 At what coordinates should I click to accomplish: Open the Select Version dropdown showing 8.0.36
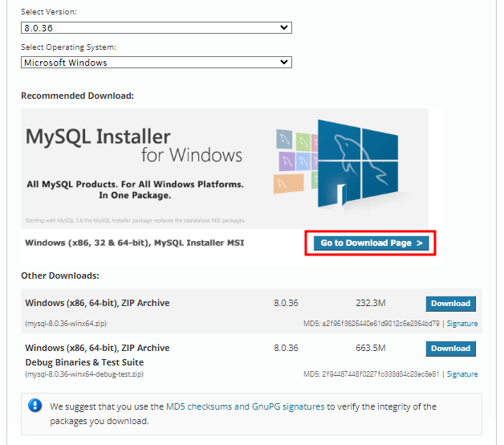(156, 28)
